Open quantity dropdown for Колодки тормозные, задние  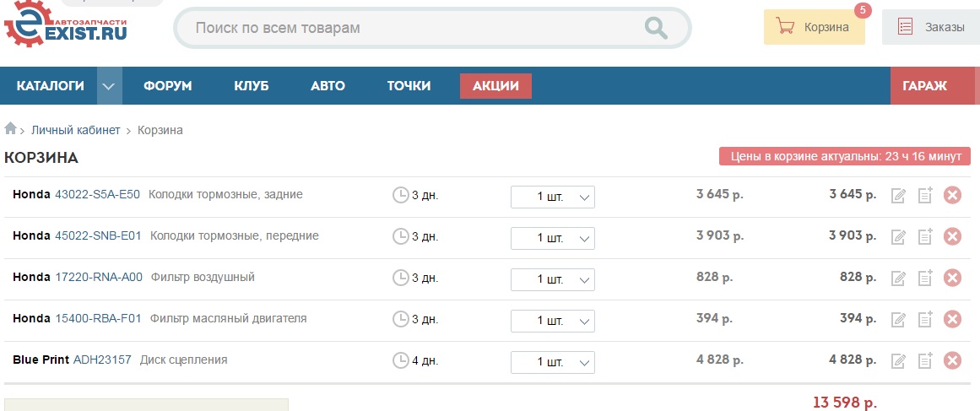click(x=553, y=197)
